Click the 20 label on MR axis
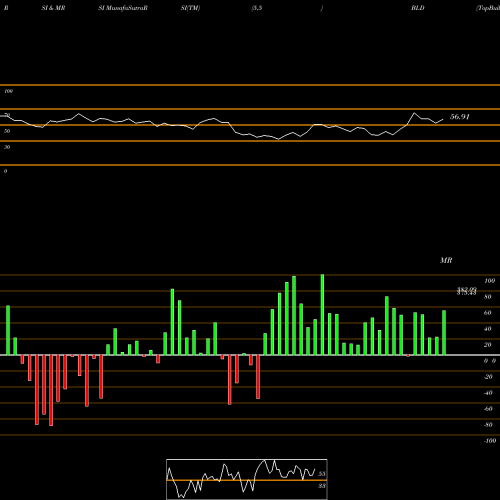The height and width of the screenshot is (500, 500). (x=488, y=345)
